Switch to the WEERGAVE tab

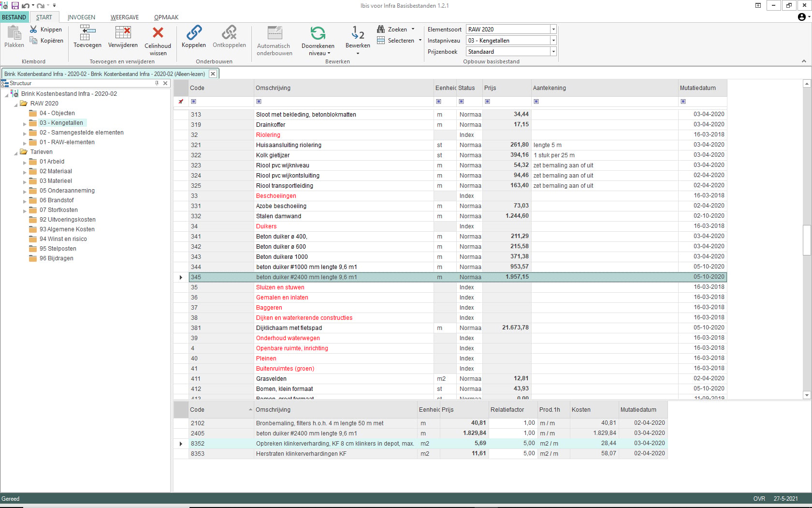[125, 17]
